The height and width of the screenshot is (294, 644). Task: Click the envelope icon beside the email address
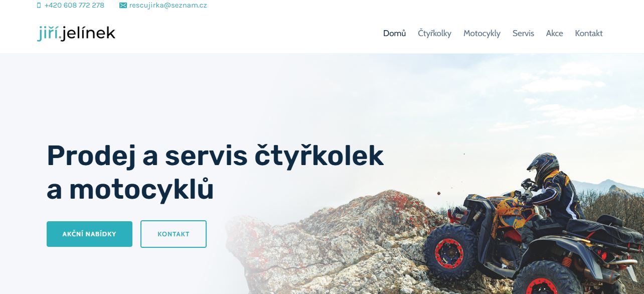coord(123,6)
